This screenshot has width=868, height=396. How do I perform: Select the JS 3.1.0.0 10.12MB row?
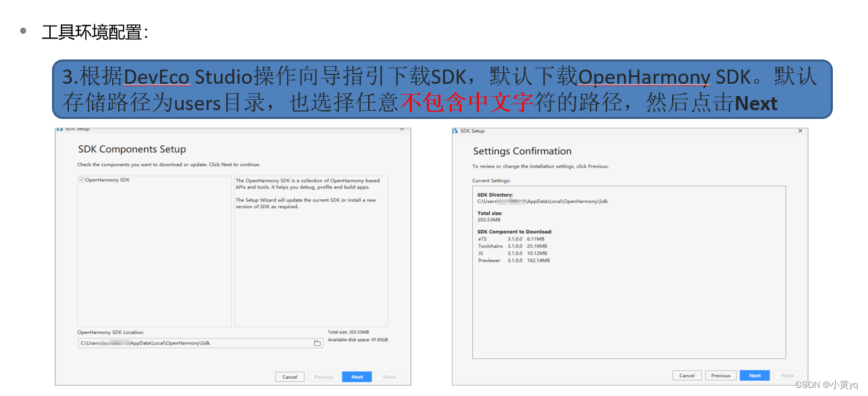point(511,253)
